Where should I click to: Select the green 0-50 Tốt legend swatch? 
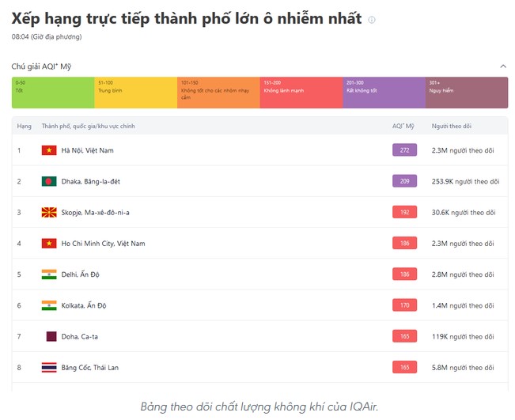point(53,93)
